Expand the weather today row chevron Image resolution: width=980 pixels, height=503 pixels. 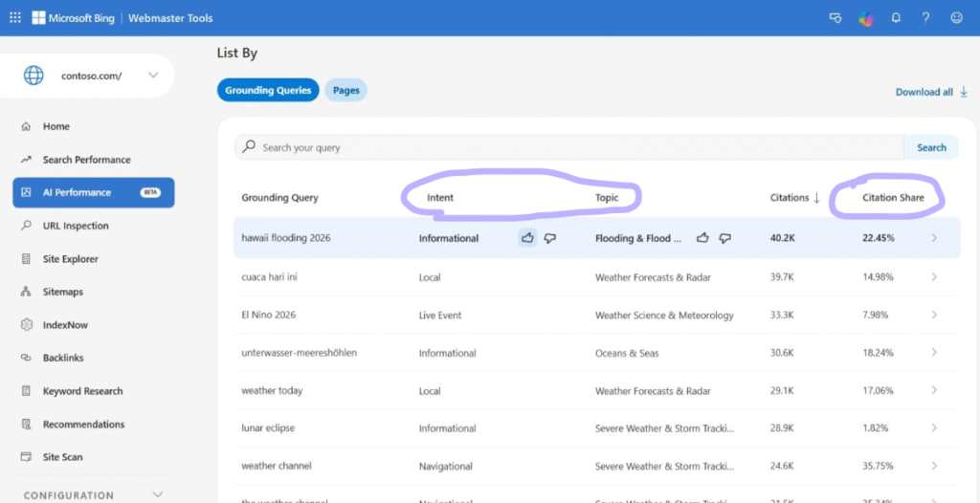[x=934, y=390]
